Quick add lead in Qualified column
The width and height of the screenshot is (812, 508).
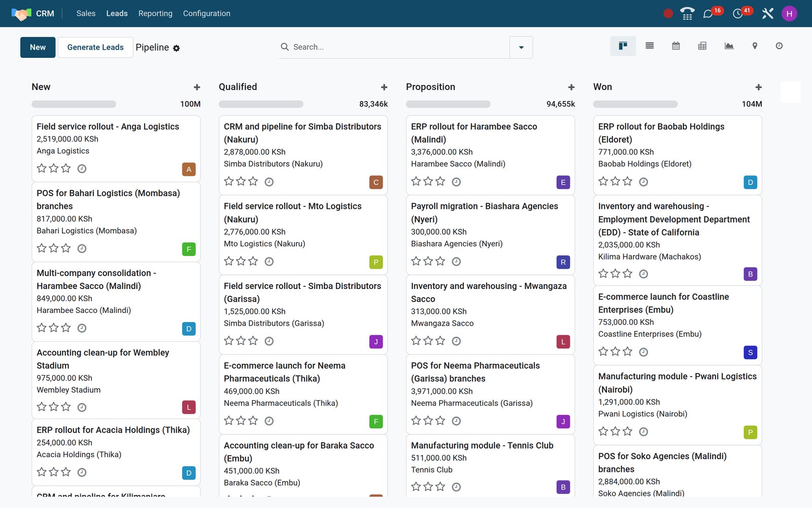coord(384,87)
